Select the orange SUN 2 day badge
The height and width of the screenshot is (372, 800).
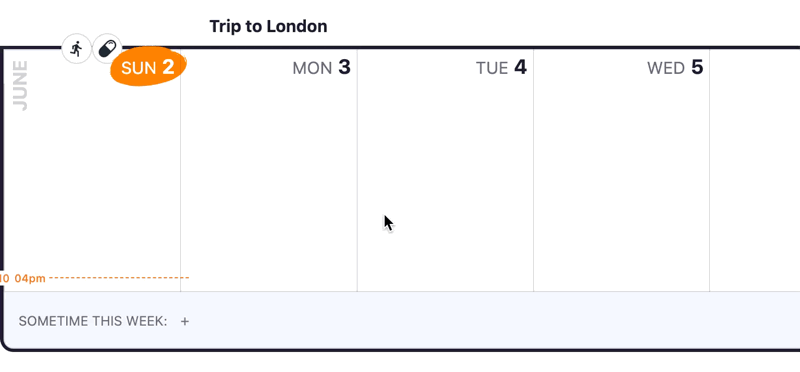pyautogui.click(x=147, y=66)
